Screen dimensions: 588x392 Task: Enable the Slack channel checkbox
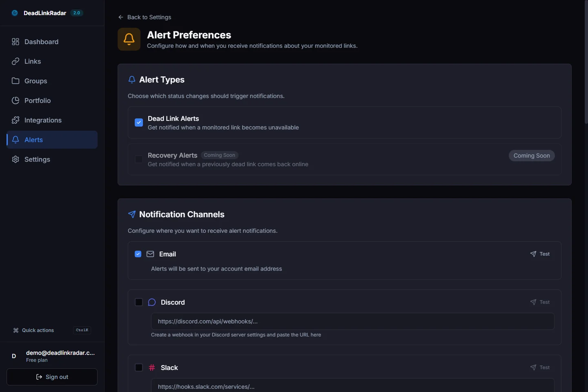(139, 367)
